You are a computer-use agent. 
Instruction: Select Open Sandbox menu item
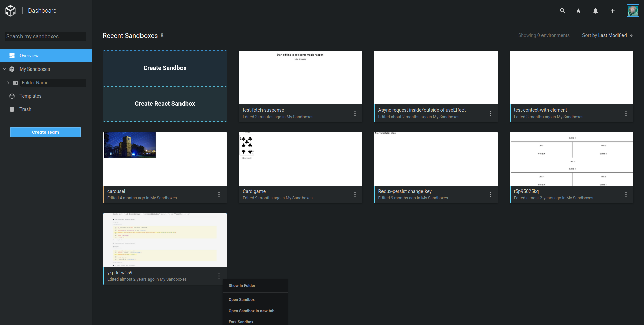click(255, 300)
